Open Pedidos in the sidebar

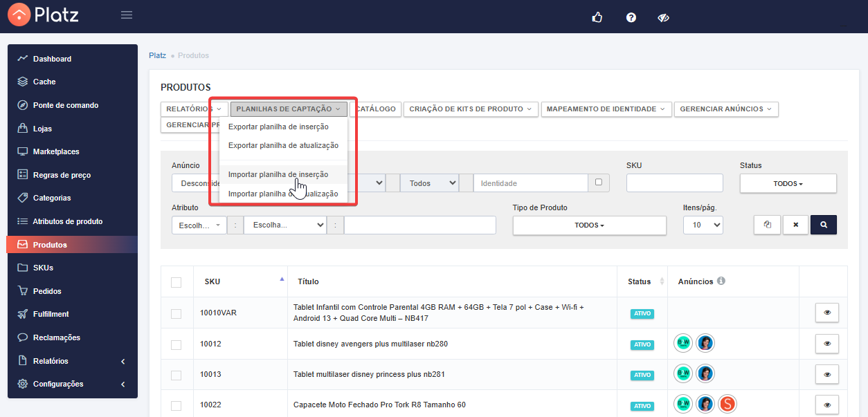coord(47,291)
